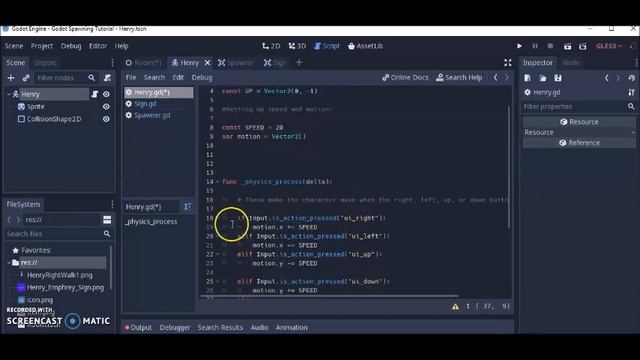
Task: Switch to the Script workspace
Action: (x=327, y=46)
